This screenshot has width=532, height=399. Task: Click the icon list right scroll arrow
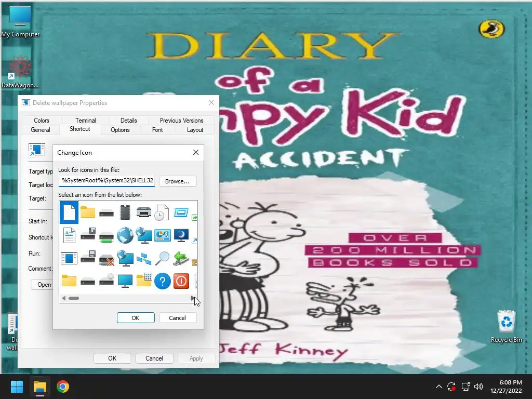(x=193, y=298)
